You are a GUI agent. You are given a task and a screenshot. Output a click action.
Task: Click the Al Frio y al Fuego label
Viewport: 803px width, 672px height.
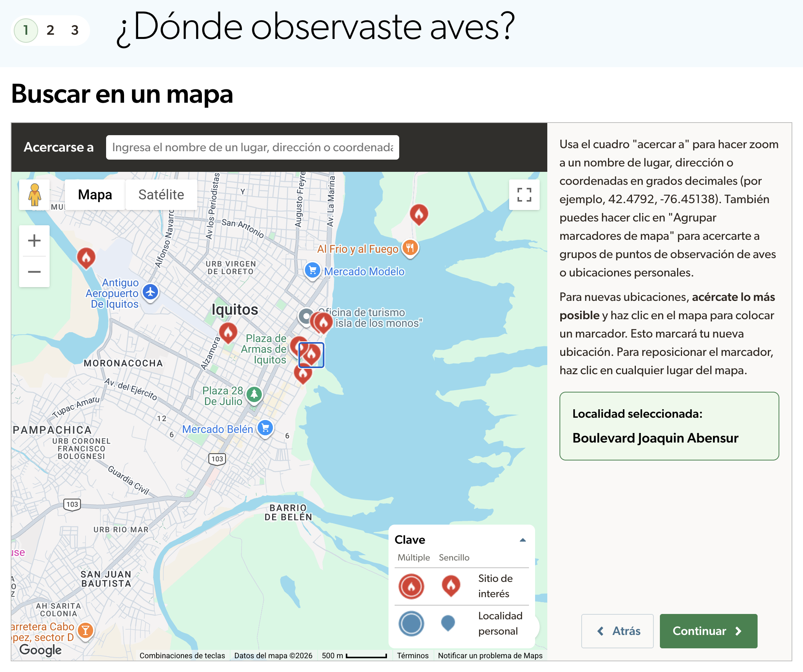click(x=358, y=249)
